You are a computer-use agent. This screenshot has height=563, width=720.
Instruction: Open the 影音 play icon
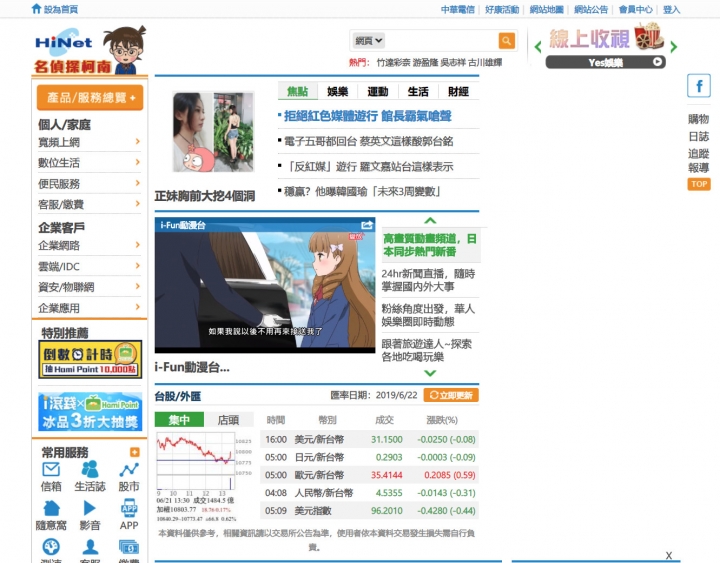(x=90, y=508)
